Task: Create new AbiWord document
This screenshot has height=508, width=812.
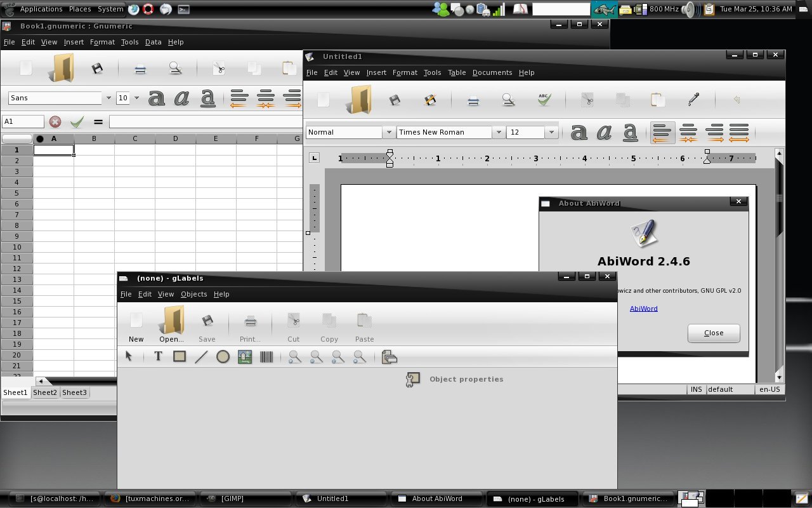Action: click(x=324, y=100)
